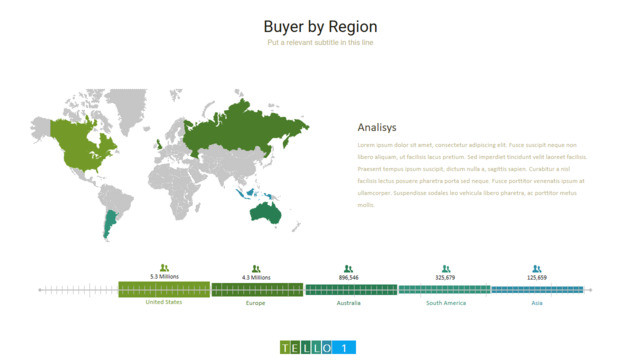The image size is (640, 360).
Task: Click the people icon above Europe
Action: (x=256, y=269)
